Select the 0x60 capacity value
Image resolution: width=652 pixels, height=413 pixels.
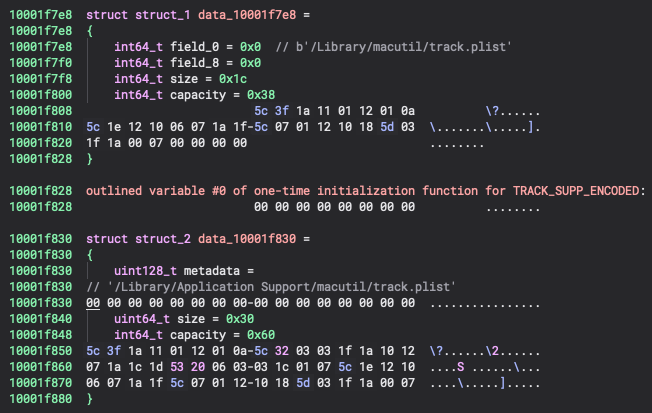(261, 334)
